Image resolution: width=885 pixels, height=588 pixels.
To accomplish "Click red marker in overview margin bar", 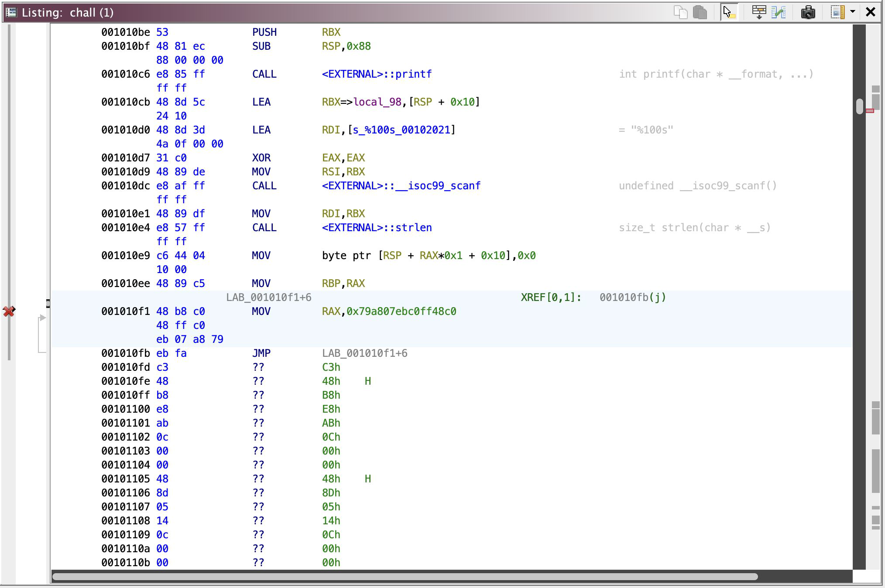I will click(x=870, y=111).
